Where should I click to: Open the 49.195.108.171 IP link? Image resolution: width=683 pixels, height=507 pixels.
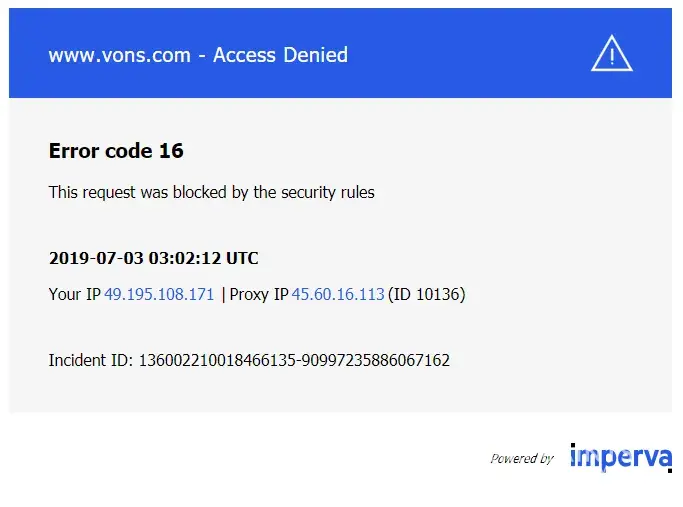pyautogui.click(x=159, y=295)
